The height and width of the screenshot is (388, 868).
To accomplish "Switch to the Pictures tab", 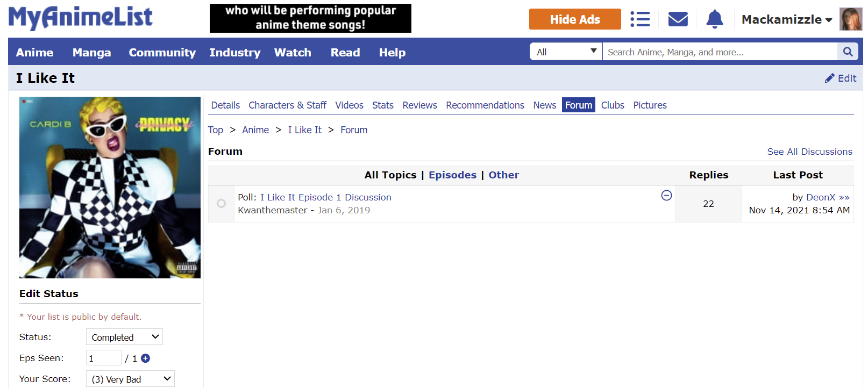I will (650, 105).
